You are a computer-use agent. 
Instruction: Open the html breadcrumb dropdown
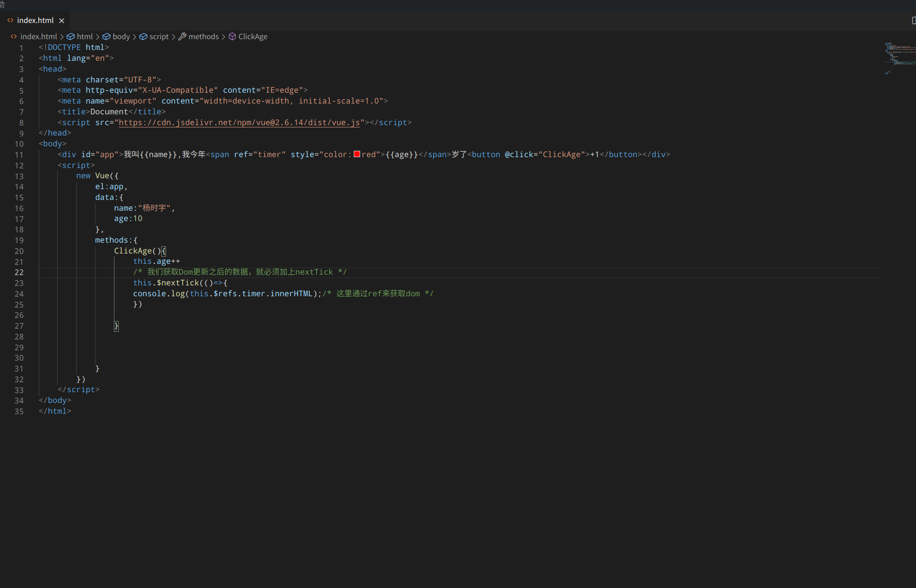click(85, 36)
